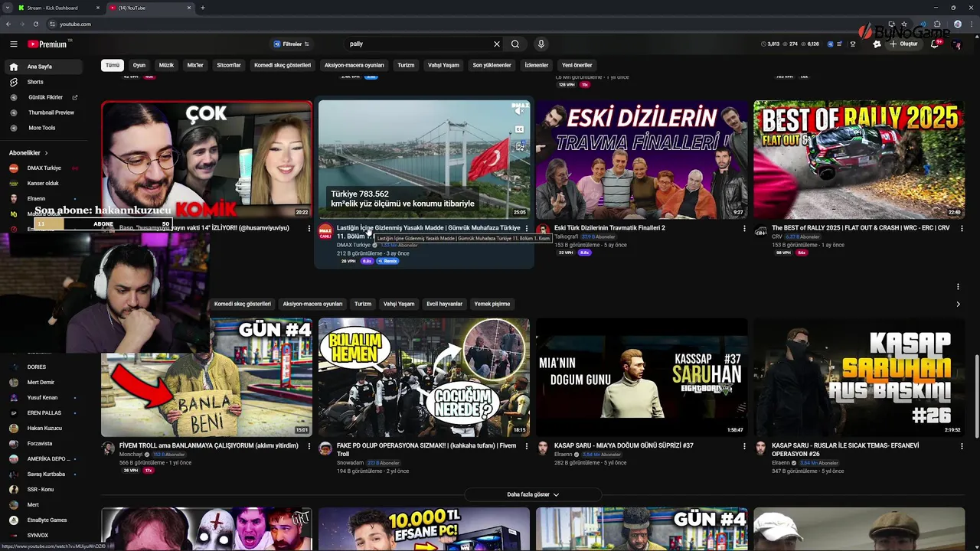Select the Mix'ler filter chip
980x551 pixels.
[195, 65]
